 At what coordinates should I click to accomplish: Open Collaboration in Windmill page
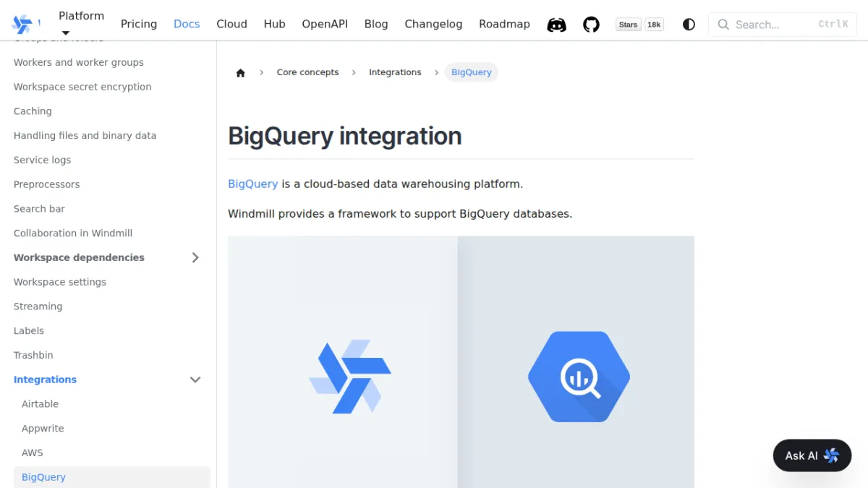73,233
